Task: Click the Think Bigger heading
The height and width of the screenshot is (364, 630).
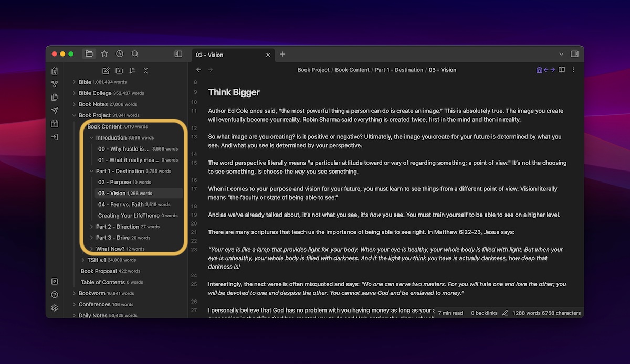Action: (x=234, y=92)
